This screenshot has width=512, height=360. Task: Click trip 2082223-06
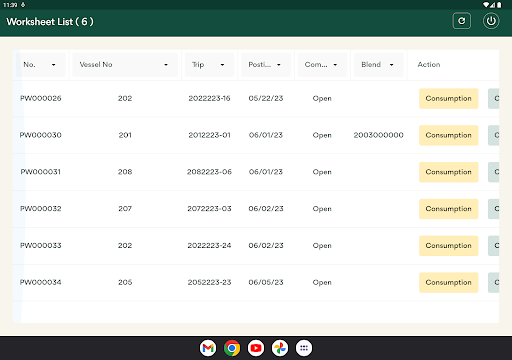coord(209,172)
